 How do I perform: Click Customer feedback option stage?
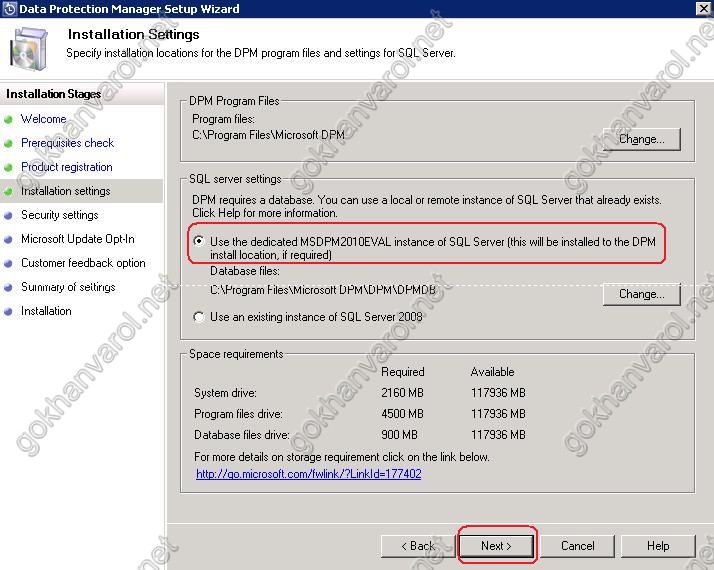[83, 263]
